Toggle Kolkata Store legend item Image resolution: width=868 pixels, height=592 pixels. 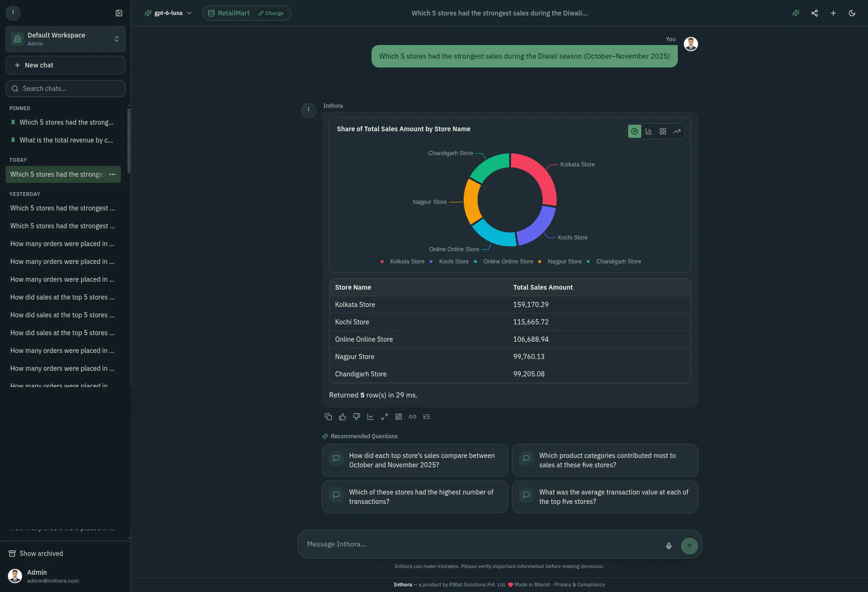tap(403, 262)
